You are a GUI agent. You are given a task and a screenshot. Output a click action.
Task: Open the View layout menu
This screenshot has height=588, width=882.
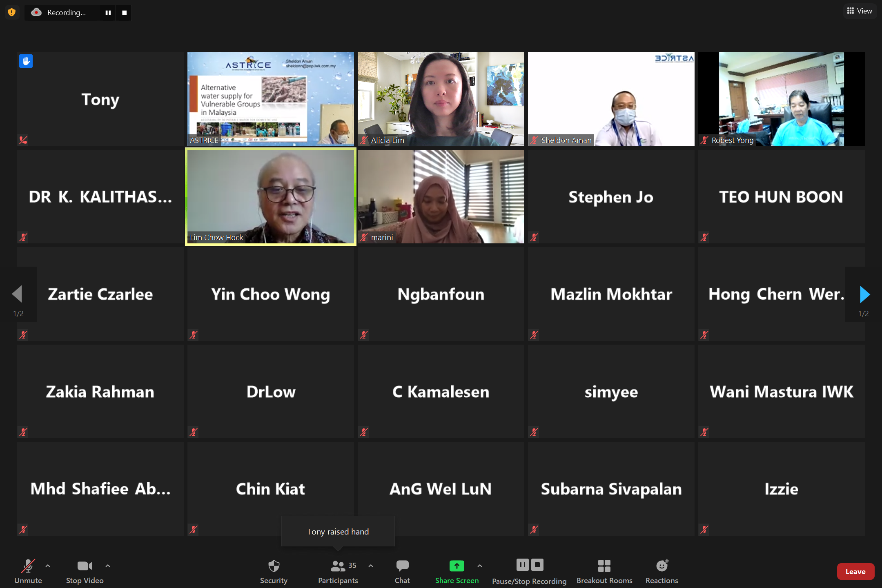coord(860,11)
